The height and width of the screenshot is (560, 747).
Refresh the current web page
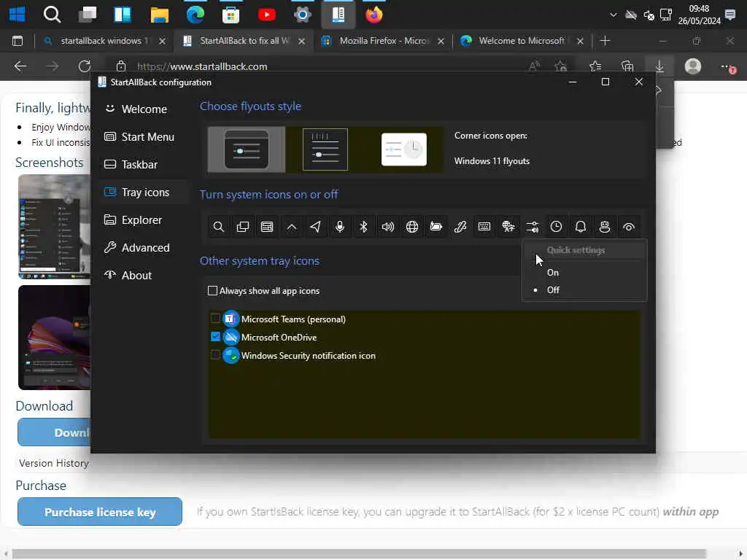point(85,66)
